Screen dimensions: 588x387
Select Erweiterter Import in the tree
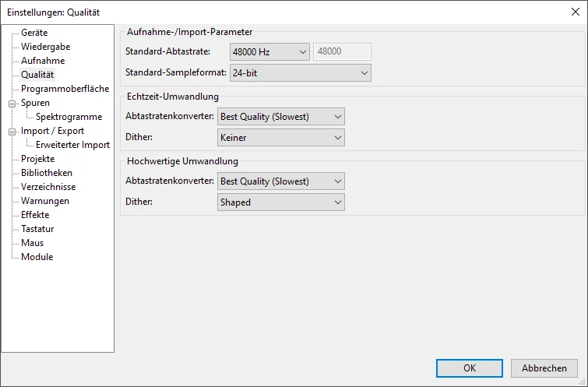(x=72, y=145)
